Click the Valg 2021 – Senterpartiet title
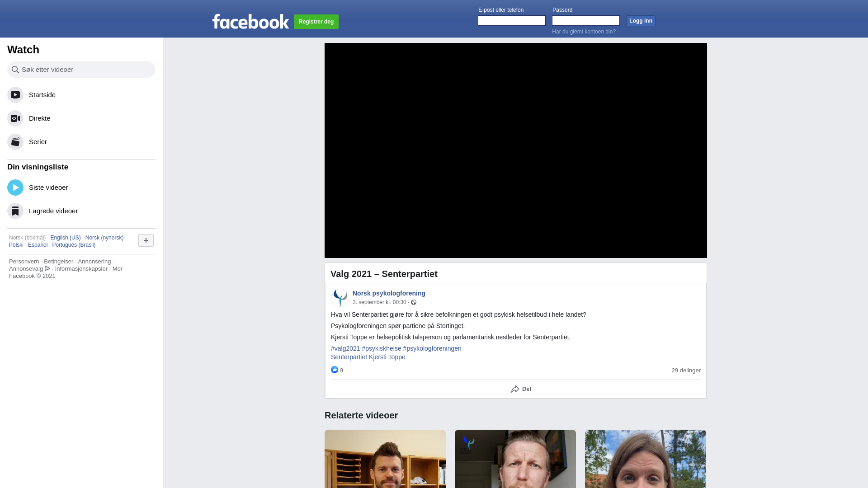Image resolution: width=868 pixels, height=488 pixels. (x=384, y=274)
